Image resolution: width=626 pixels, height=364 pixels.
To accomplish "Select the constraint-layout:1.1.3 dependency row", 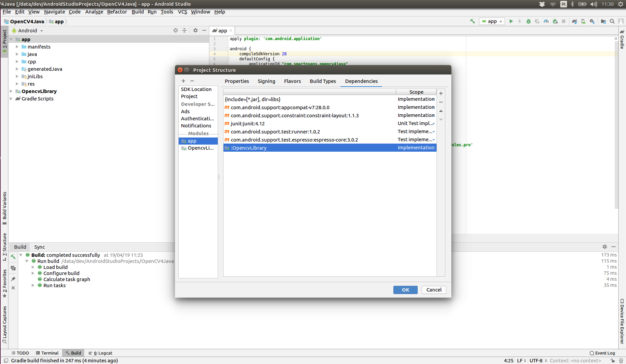I will 330,116.
